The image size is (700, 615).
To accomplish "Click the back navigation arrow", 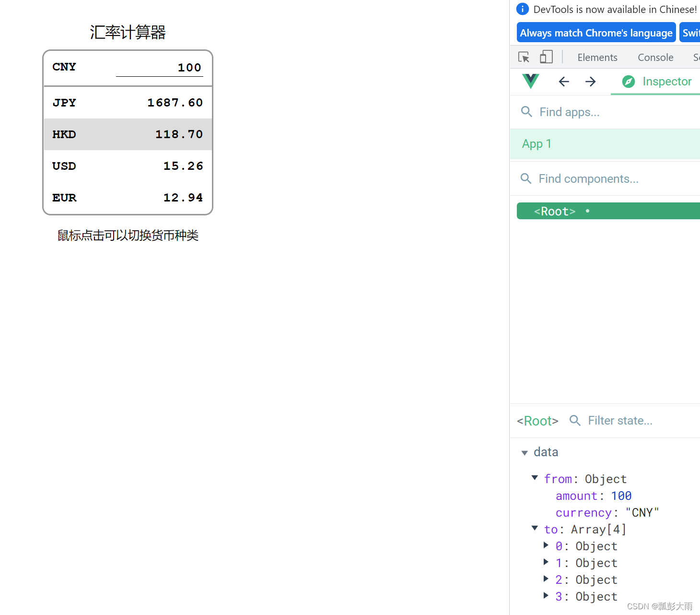I will pos(563,82).
